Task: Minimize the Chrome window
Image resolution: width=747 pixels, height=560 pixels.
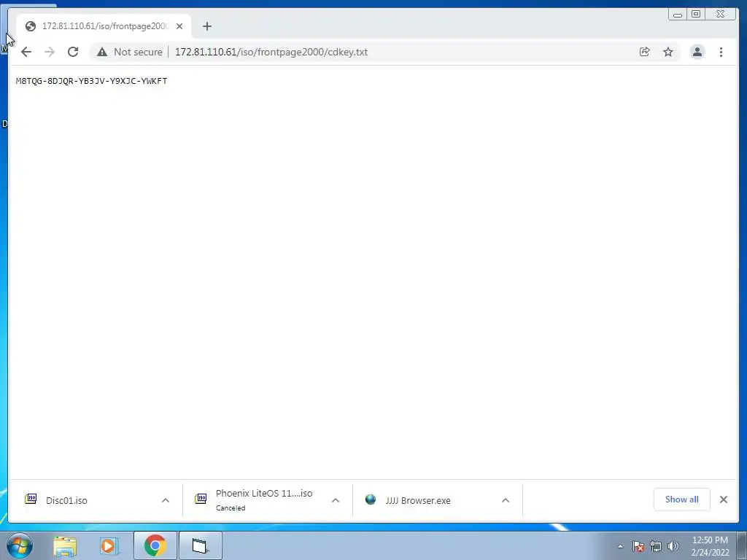Action: click(x=678, y=15)
